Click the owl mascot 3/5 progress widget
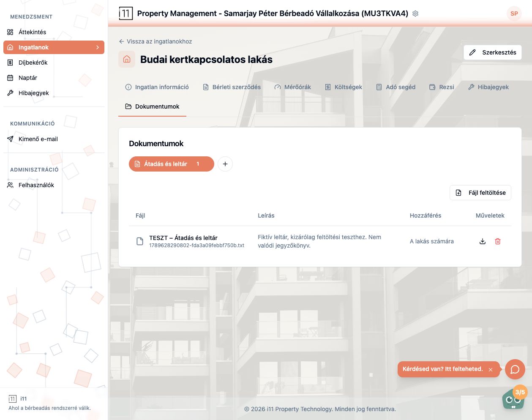The width and height of the screenshot is (532, 420). coord(514,397)
